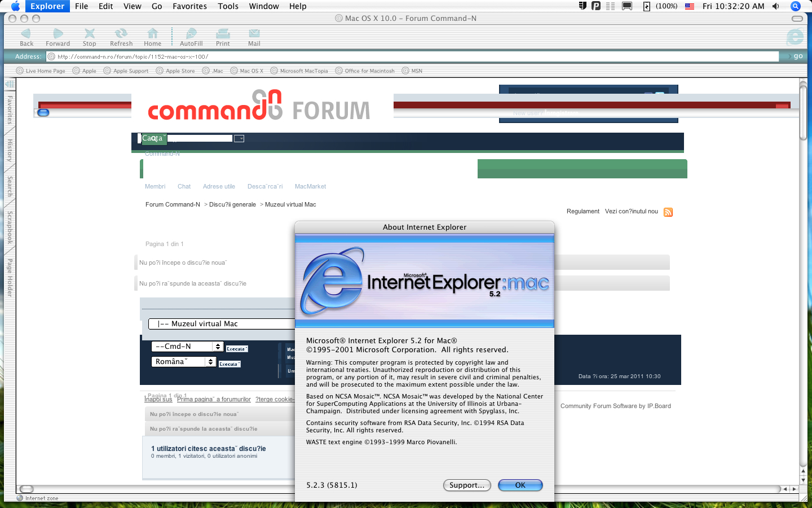Viewport: 812px width, 508px height.
Task: Open the Help menu
Action: click(x=298, y=6)
